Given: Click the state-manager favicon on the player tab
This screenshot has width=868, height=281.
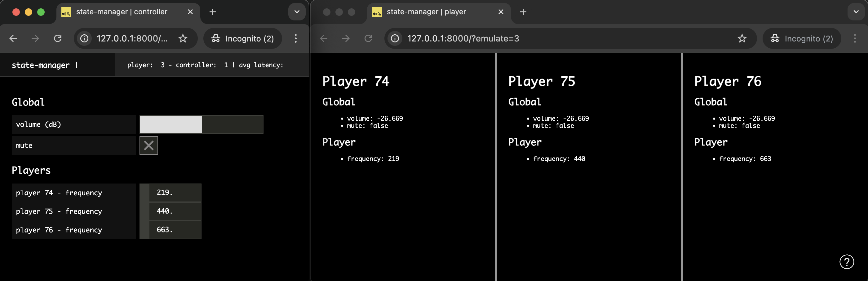Looking at the screenshot, I should coord(376,11).
